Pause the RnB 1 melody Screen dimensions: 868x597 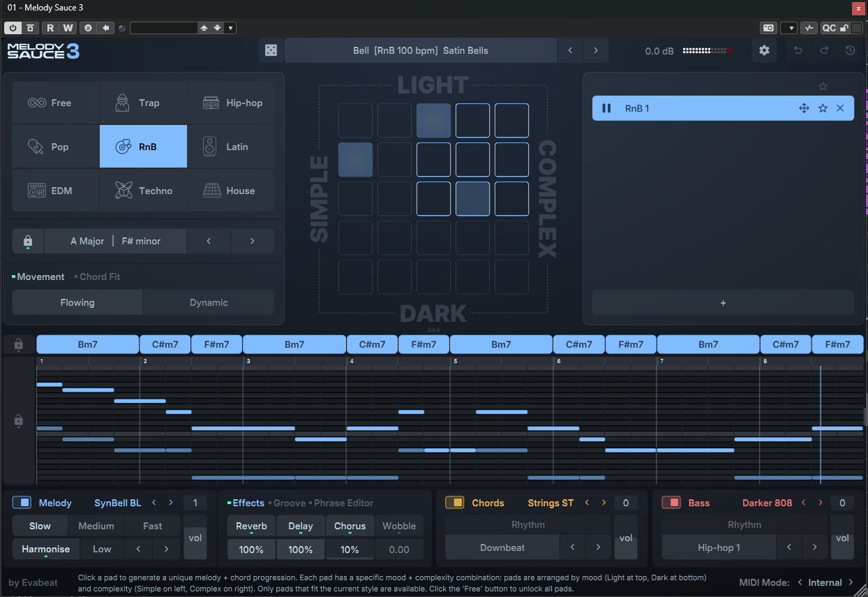coord(606,108)
